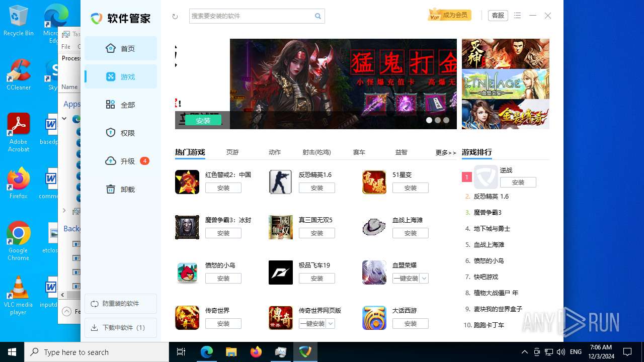Viewport: 644px width, 362px height.
Task: Open the VLC media player desktop icon
Action: point(19,295)
